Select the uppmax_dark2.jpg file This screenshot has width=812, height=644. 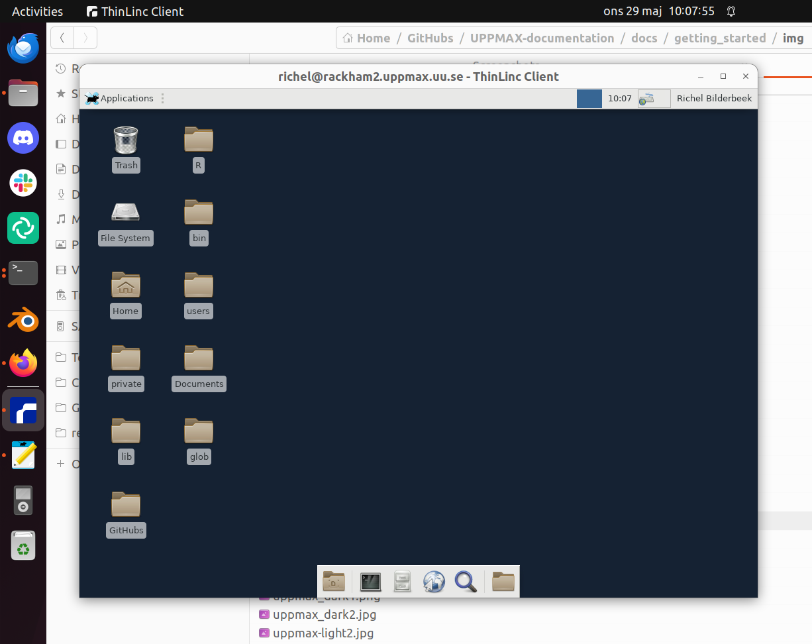point(324,614)
